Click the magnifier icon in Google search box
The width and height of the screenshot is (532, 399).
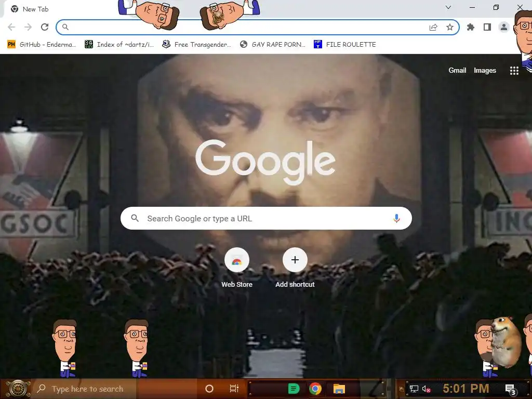pos(135,218)
